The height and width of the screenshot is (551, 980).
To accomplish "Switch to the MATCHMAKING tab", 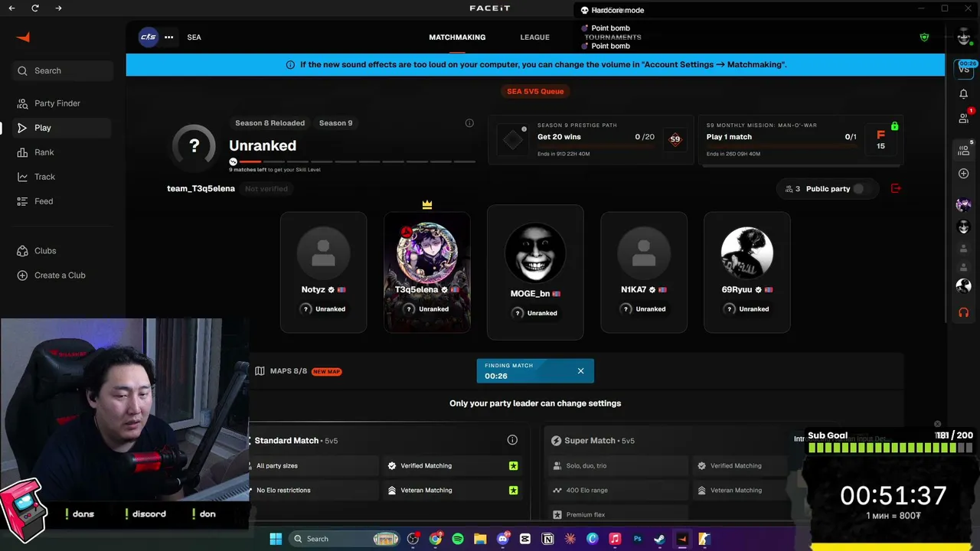I will [457, 37].
